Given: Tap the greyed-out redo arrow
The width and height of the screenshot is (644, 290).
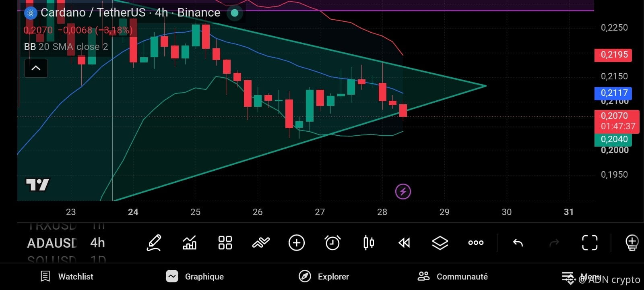Looking at the screenshot, I should tap(554, 243).
